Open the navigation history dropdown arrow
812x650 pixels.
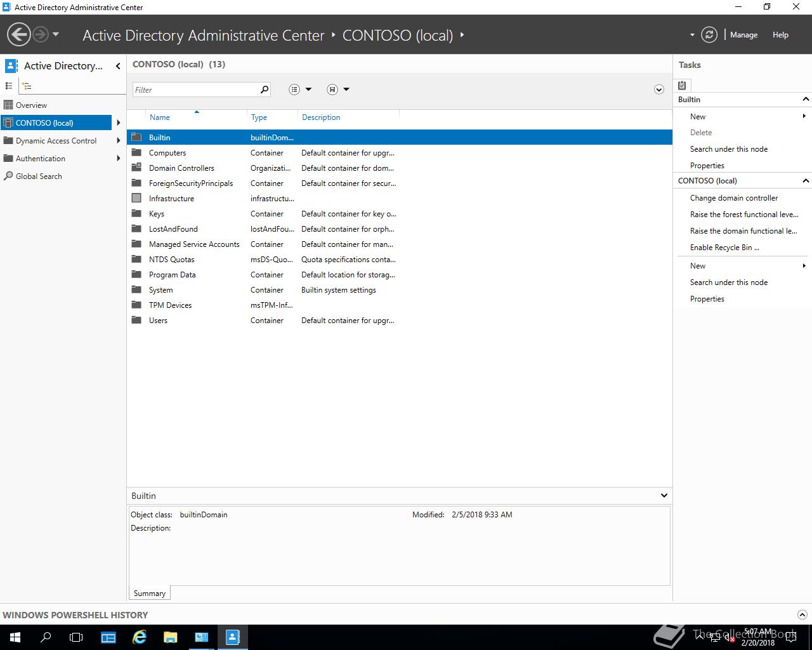click(56, 34)
